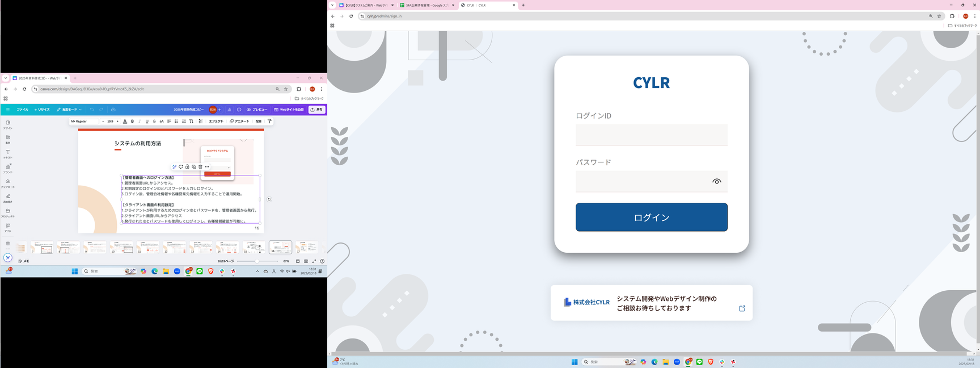Viewport: 980px width, 368px height.
Task: Open the お絵描き draw tool panel
Action: coord(8,198)
